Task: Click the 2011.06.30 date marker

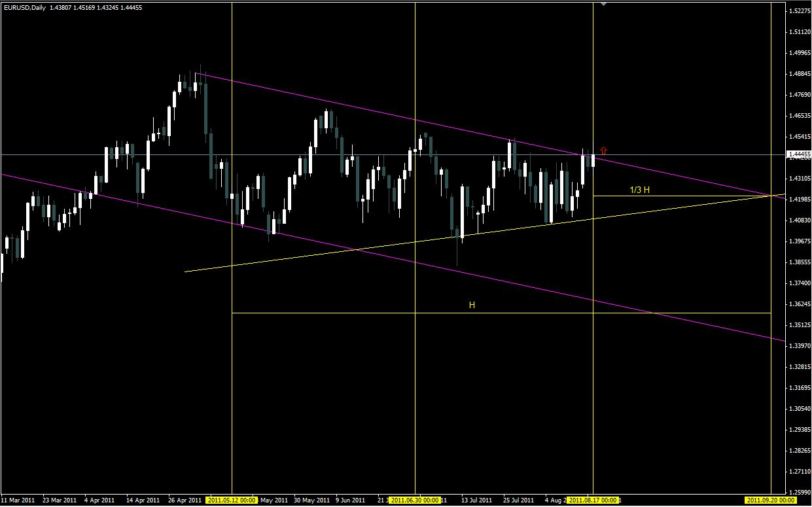Action: (415, 500)
